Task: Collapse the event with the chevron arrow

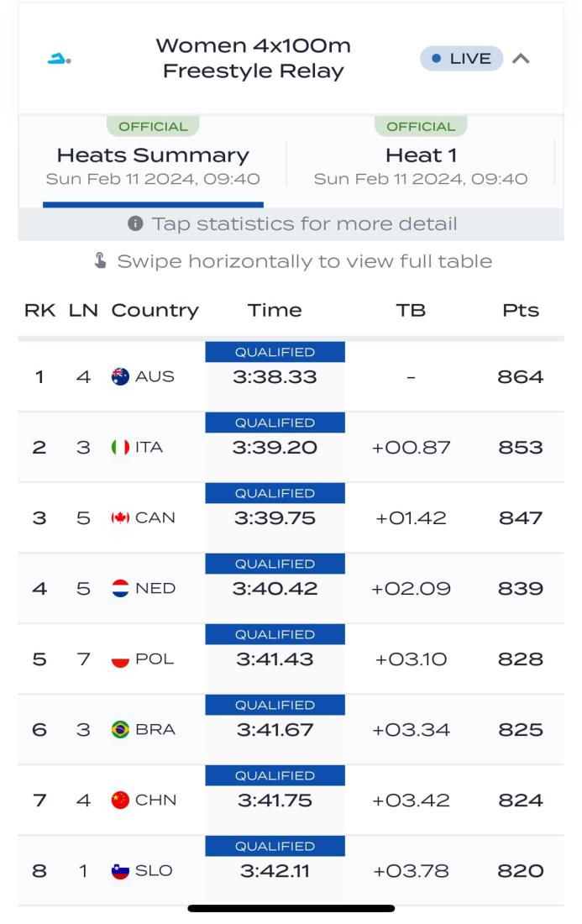Action: click(521, 59)
